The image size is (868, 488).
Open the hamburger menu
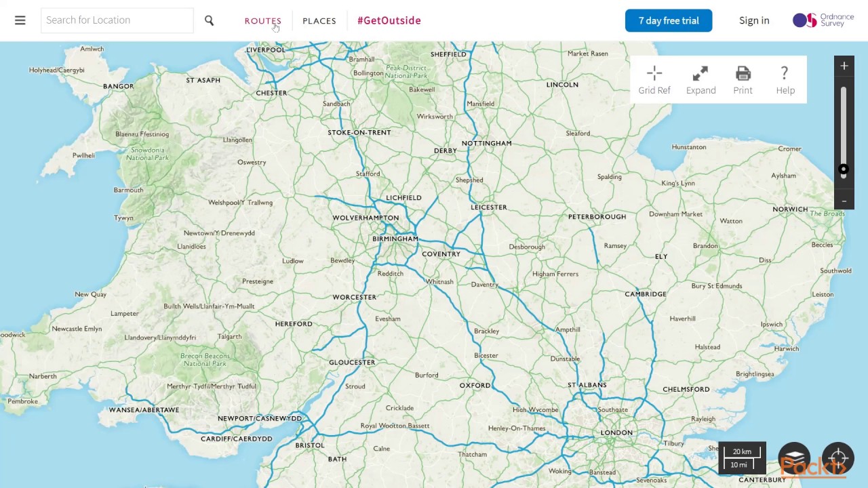click(x=20, y=20)
